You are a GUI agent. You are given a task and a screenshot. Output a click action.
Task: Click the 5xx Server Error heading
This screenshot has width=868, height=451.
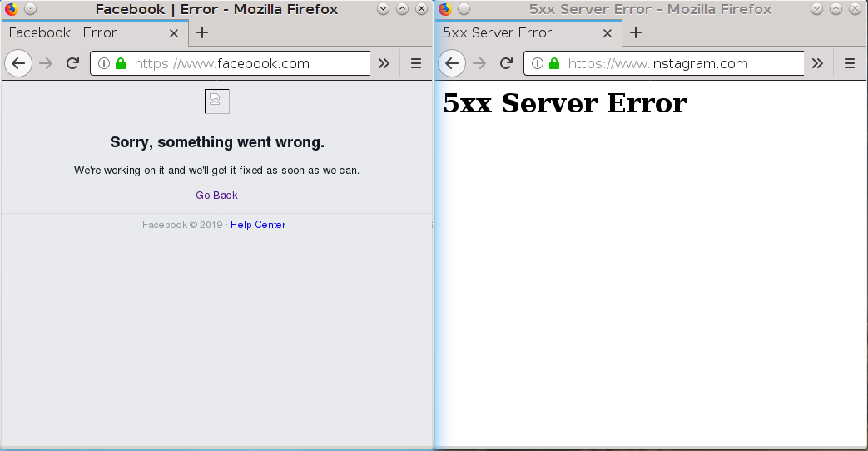point(564,103)
